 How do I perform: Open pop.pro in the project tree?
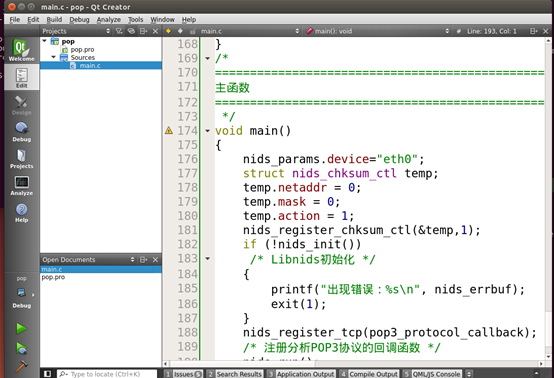pyautogui.click(x=82, y=49)
